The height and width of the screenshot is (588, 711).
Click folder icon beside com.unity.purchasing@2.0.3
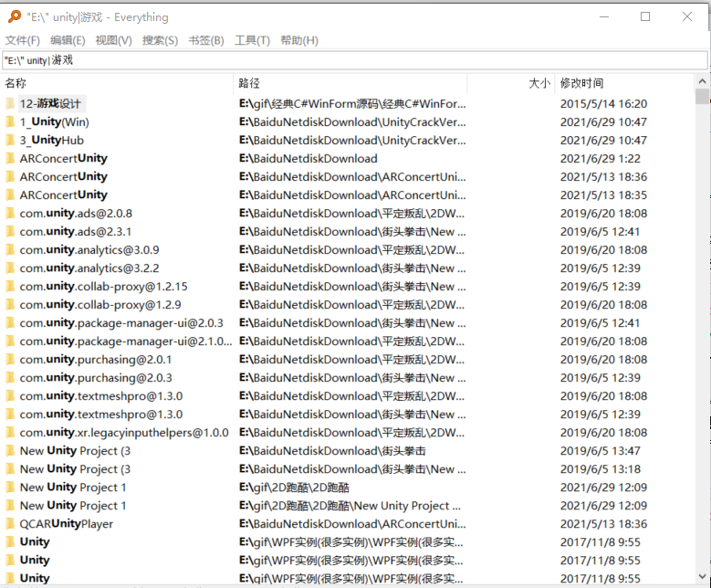pyautogui.click(x=10, y=378)
